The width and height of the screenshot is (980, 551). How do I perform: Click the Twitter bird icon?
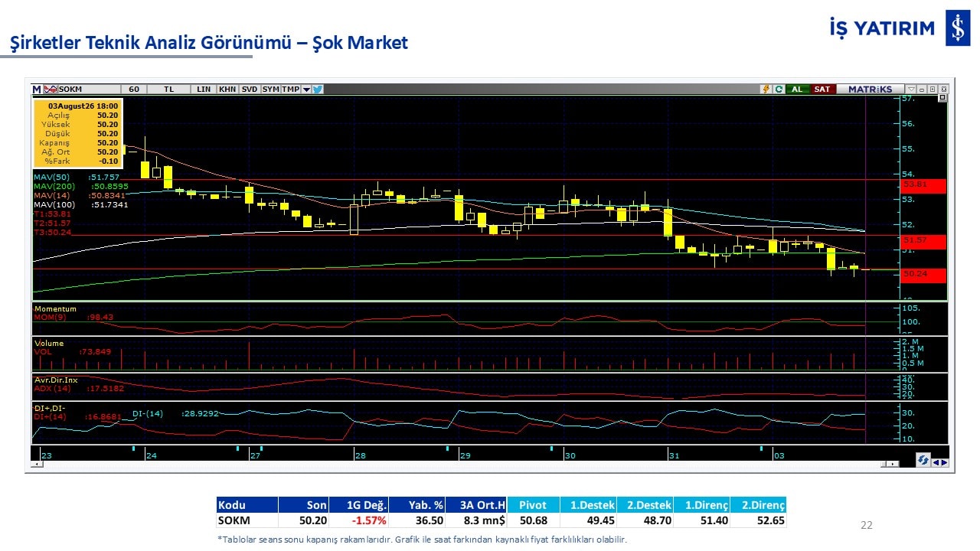[x=318, y=89]
